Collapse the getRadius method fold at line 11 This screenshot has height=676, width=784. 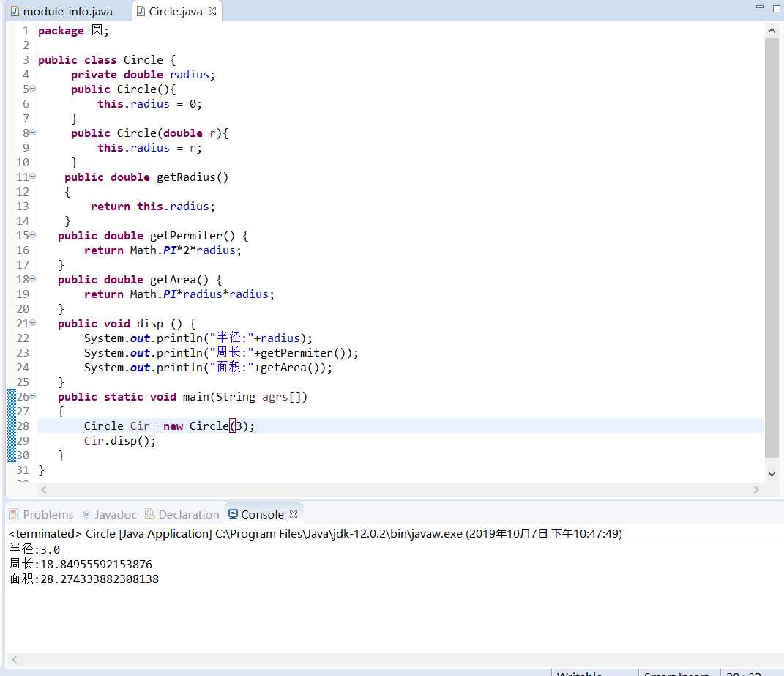coord(32,177)
